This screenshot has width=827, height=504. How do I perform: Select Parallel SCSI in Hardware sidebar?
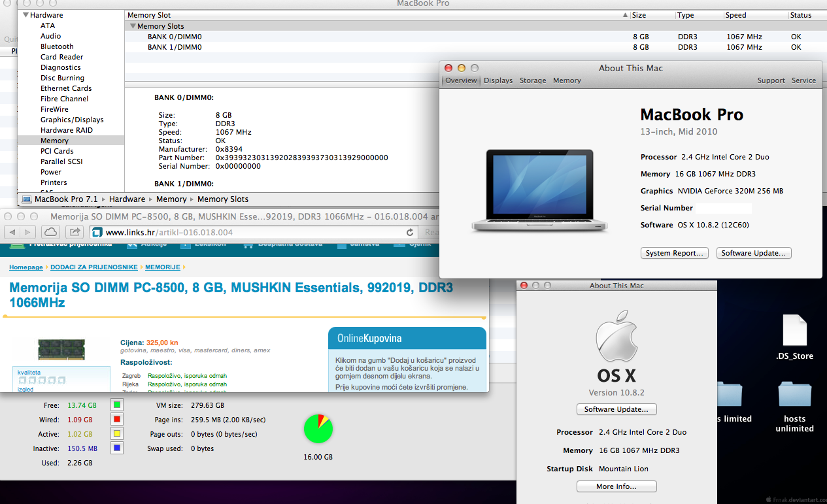61,161
